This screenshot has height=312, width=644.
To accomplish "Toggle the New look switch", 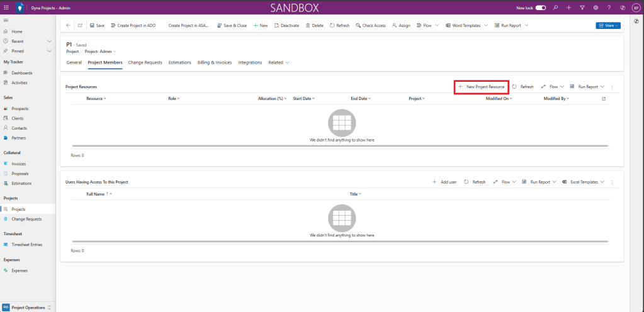I will click(540, 8).
